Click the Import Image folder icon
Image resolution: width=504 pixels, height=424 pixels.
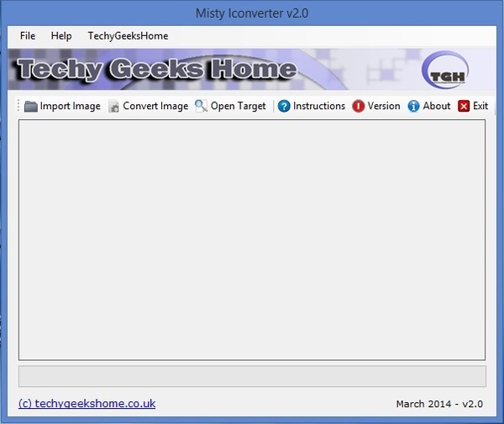point(31,107)
